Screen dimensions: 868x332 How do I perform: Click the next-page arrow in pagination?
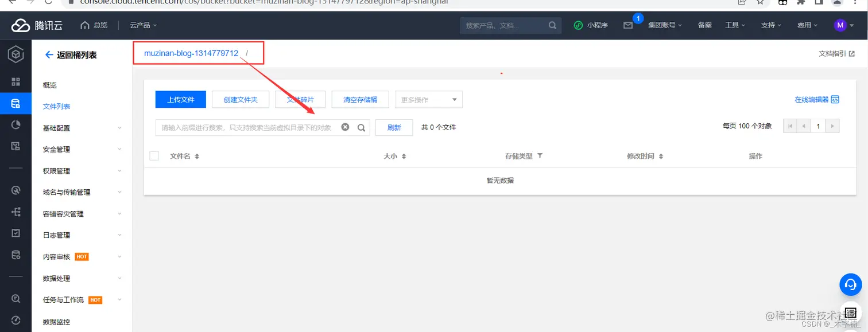pyautogui.click(x=832, y=126)
